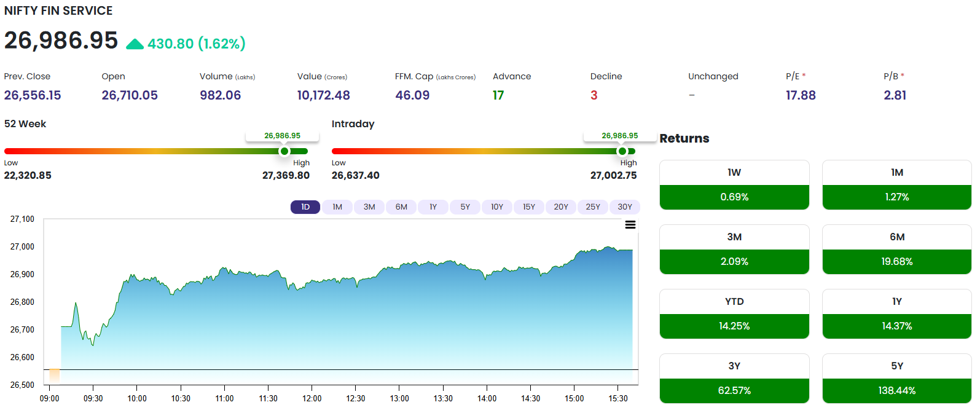Open the 6M returns card showing 19.68%

coord(897,250)
